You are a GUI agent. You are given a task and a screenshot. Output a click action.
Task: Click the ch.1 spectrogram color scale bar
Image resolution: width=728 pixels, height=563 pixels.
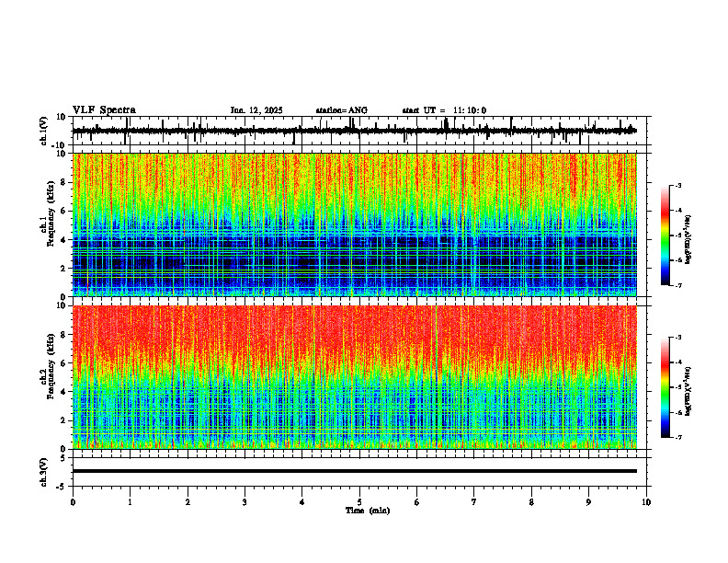point(665,236)
